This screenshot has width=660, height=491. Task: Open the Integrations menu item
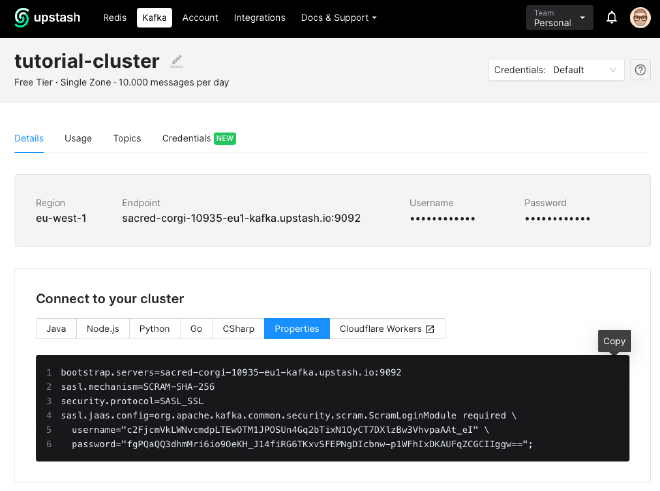point(259,18)
